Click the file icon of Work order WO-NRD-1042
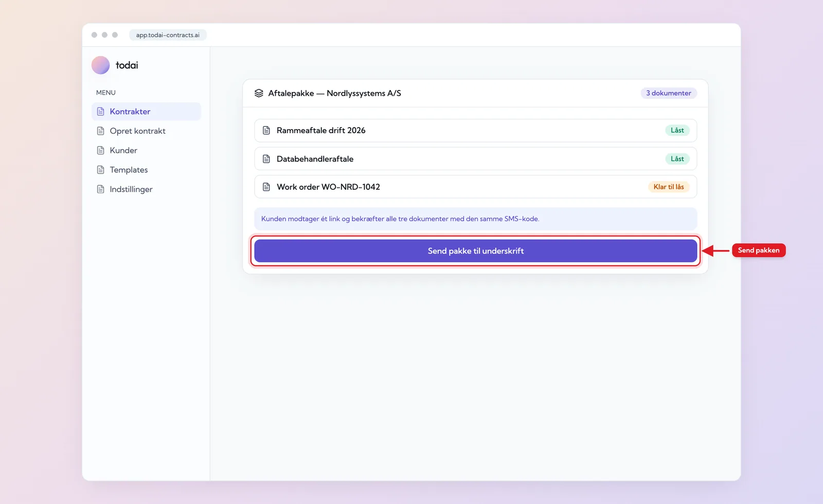 coord(266,187)
